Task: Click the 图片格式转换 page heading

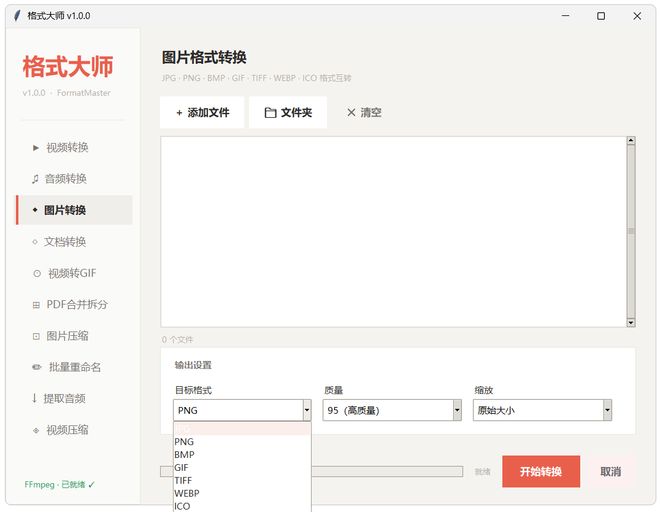Action: (204, 57)
